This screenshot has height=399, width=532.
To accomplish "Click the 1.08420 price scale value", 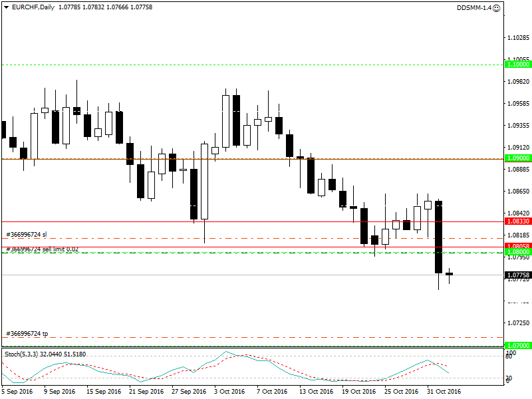I will [519, 213].
